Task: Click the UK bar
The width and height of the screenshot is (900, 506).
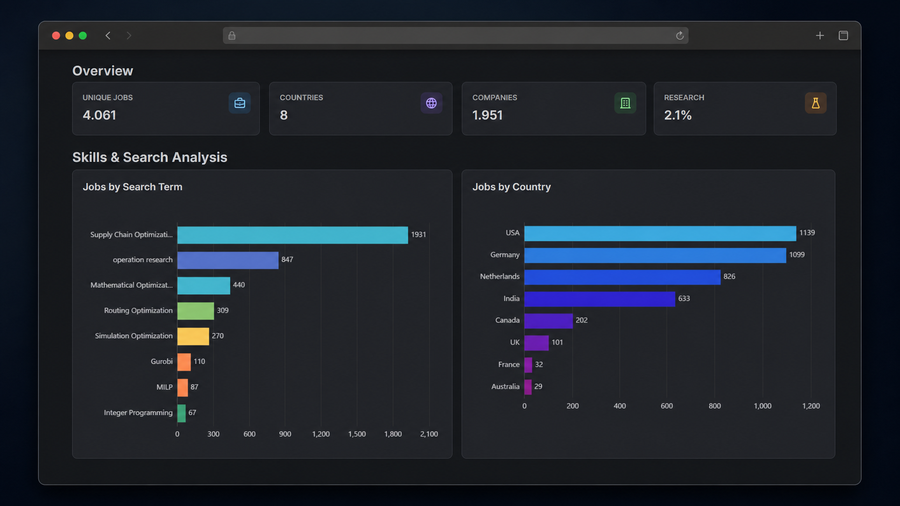Action: point(536,342)
